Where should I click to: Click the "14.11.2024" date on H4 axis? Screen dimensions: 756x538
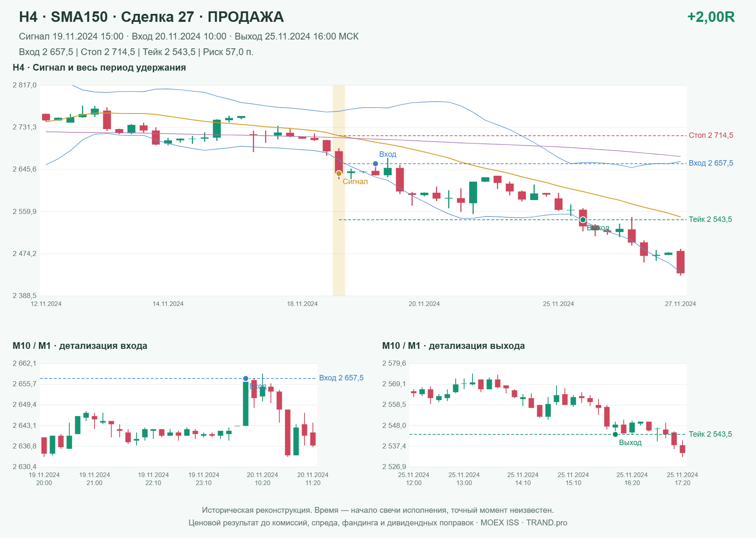click(168, 304)
